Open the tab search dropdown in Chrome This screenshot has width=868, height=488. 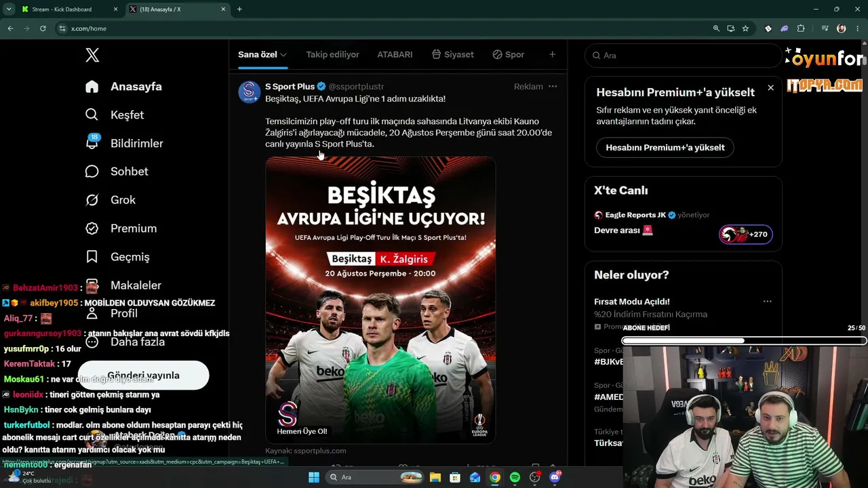coord(9,9)
